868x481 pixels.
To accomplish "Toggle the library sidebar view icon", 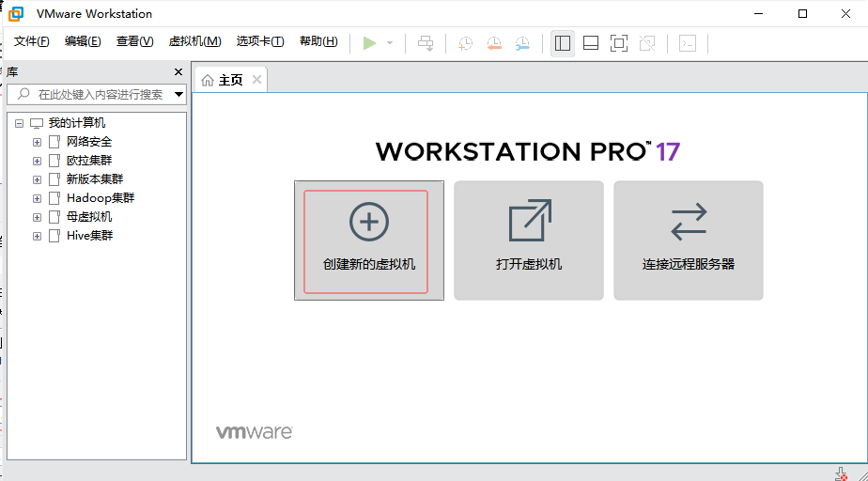I will tap(563, 43).
